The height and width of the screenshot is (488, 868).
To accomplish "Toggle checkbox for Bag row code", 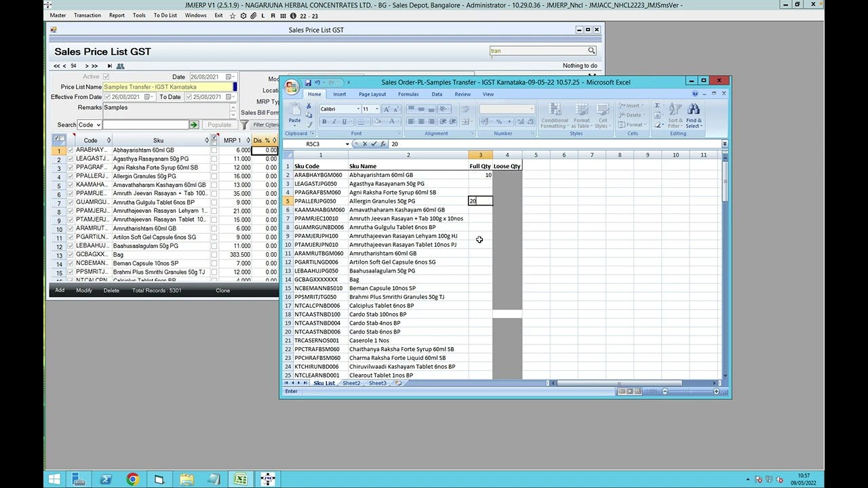I will pyautogui.click(x=70, y=255).
